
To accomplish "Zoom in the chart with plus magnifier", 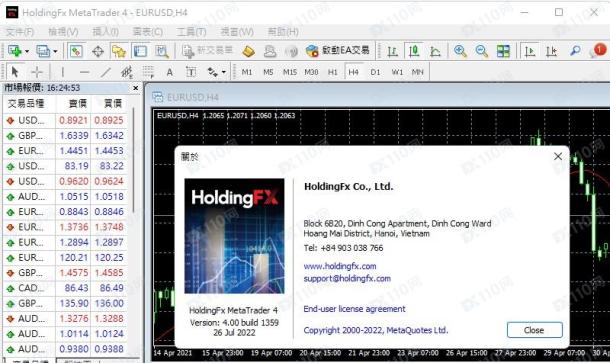I will [460, 51].
